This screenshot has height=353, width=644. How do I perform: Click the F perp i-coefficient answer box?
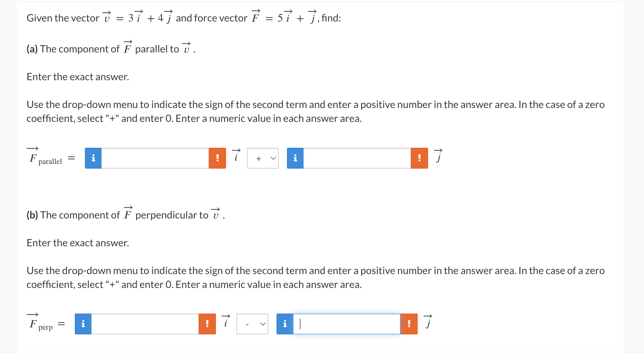click(x=145, y=324)
